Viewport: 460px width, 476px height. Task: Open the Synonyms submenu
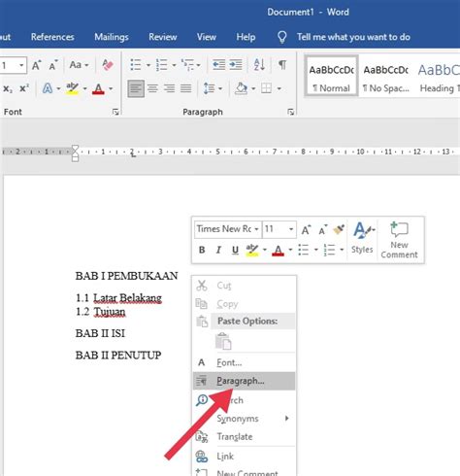(x=245, y=419)
